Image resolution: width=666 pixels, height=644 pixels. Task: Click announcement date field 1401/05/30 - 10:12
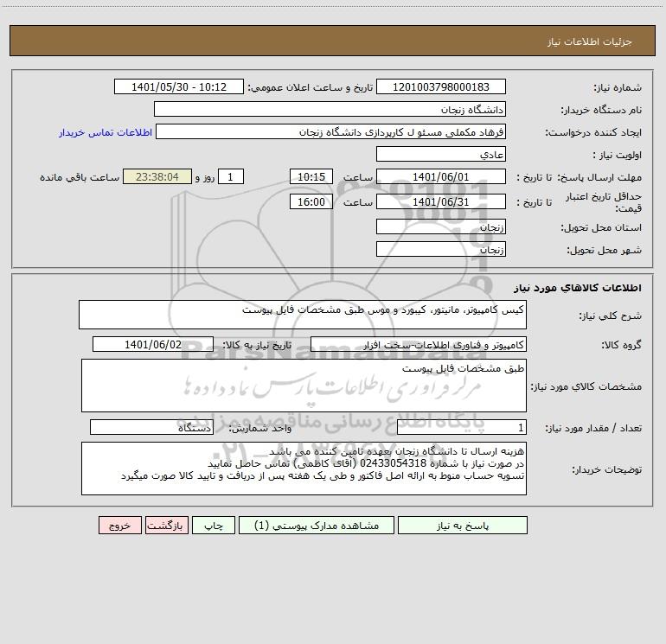179,86
